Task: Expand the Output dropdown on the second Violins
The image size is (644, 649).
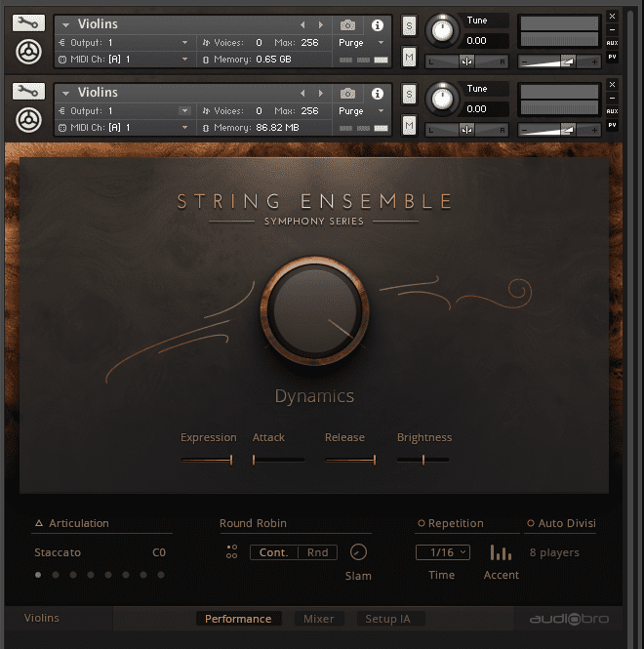Action: click(184, 111)
